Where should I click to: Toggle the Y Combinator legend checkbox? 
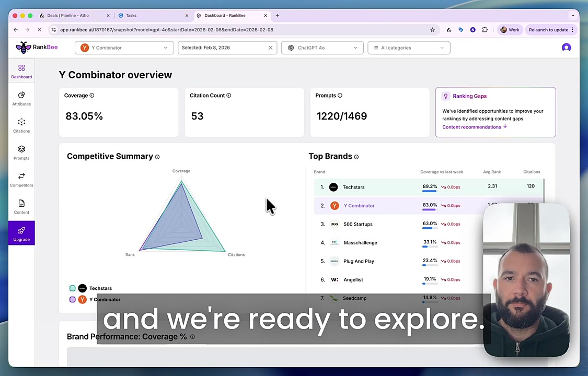coord(73,299)
